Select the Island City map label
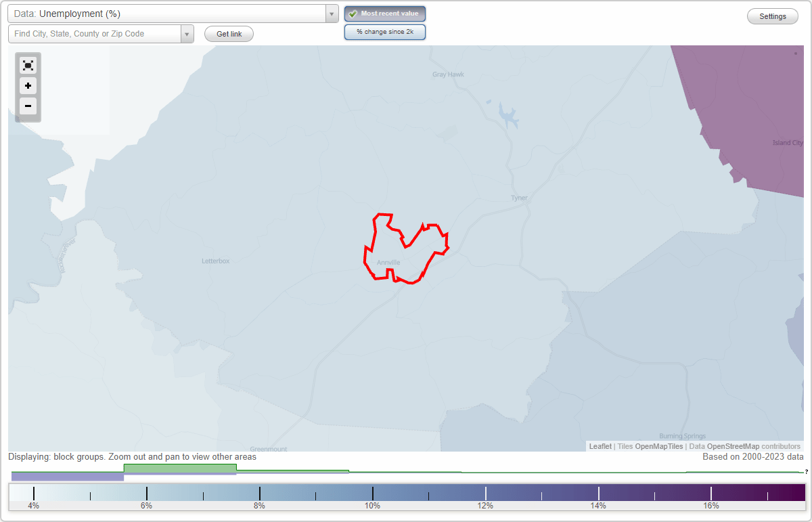This screenshot has height=522, width=812. coord(788,143)
